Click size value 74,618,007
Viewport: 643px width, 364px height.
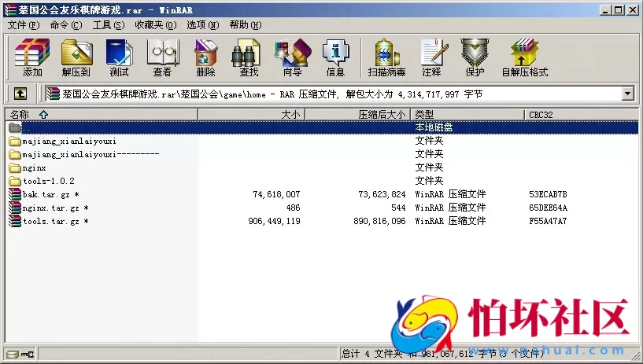tap(276, 194)
